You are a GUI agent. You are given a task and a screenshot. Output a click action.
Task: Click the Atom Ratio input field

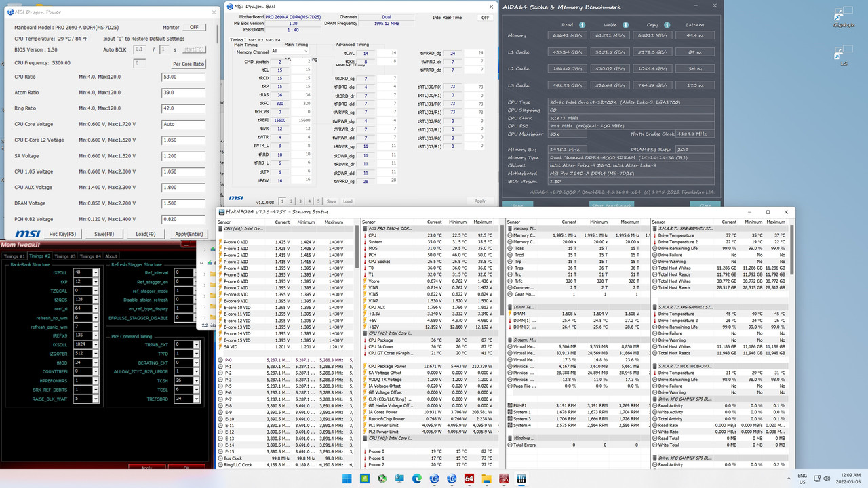183,93
